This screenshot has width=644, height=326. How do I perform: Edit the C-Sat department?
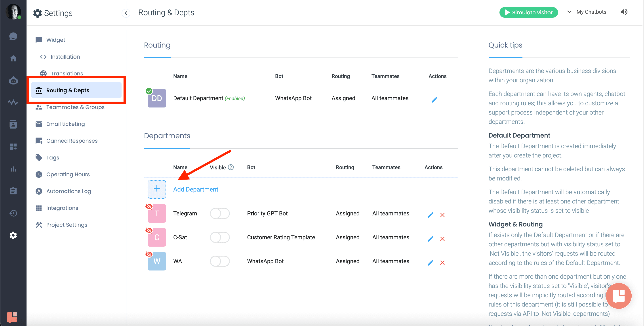click(430, 239)
